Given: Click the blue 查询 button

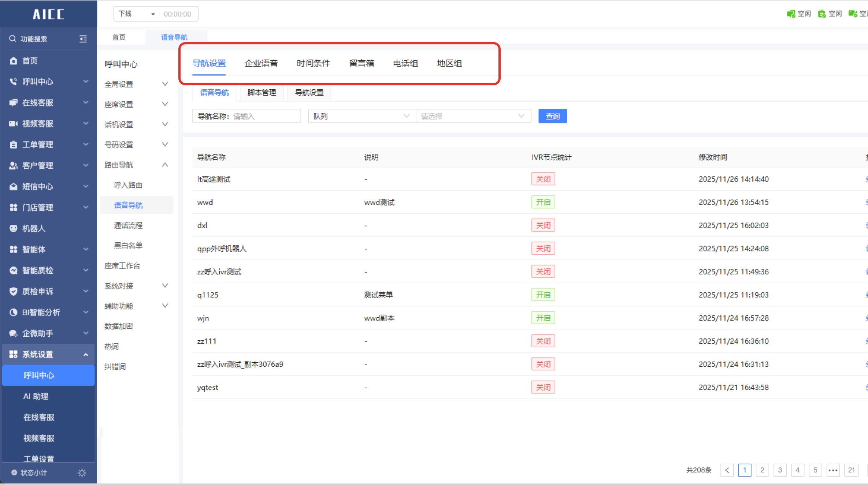Looking at the screenshot, I should click(552, 116).
